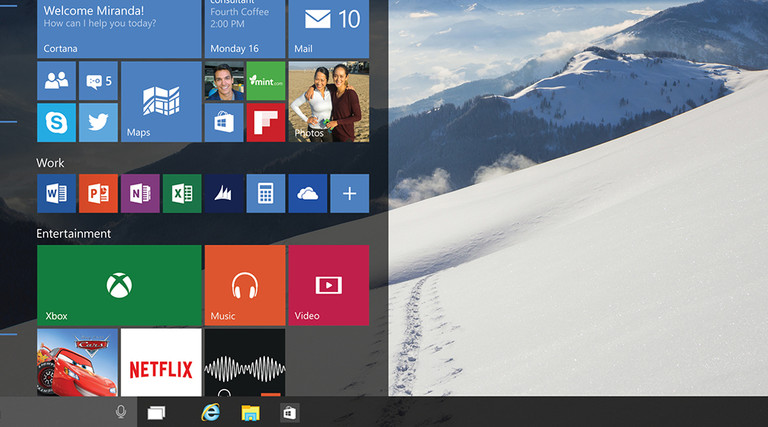Open the man's portrait photo tile

point(224,81)
